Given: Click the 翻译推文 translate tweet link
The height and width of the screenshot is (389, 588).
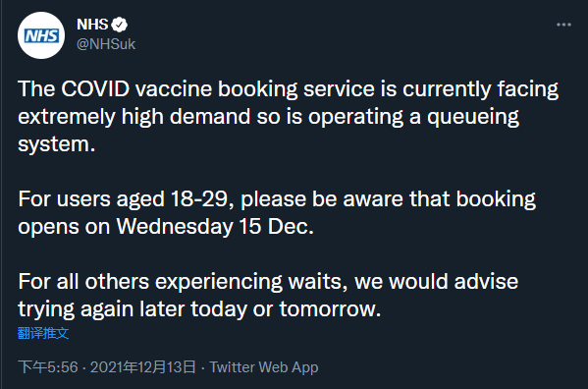Looking at the screenshot, I should [x=43, y=333].
